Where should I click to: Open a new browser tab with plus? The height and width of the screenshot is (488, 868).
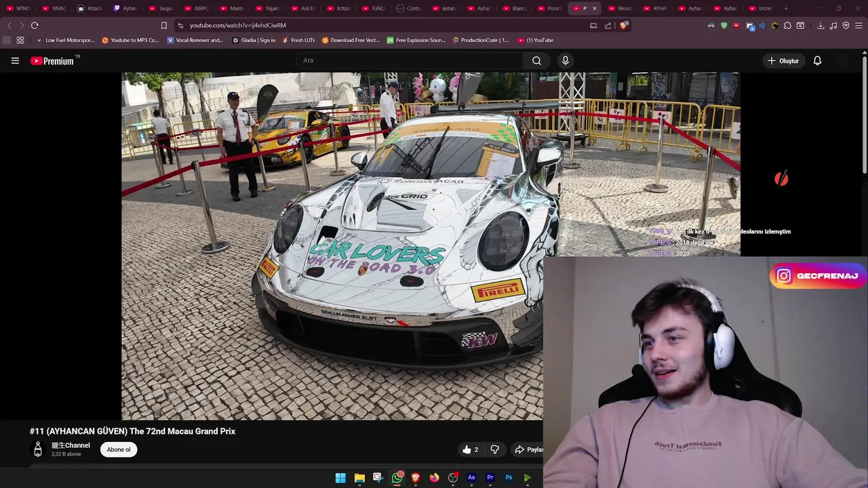[786, 8]
